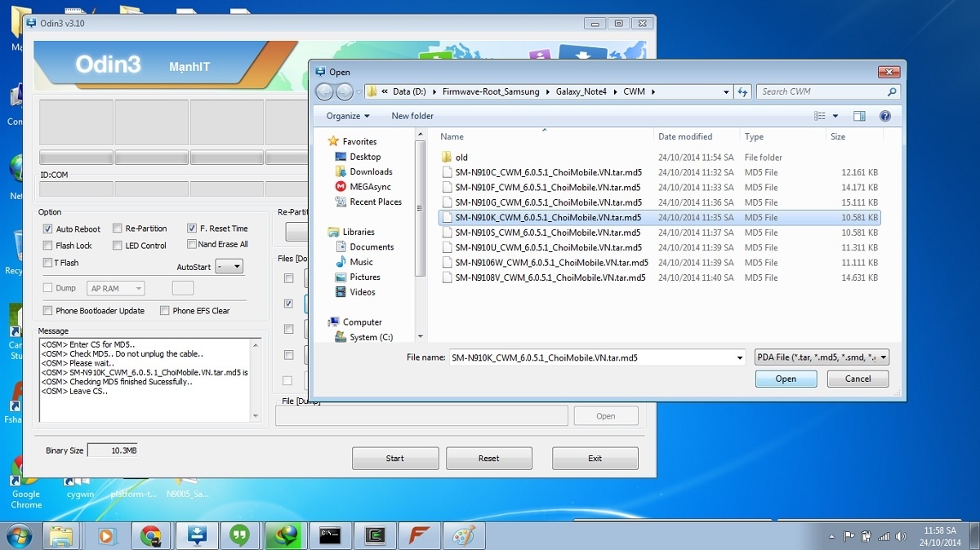Screen dimensions: 980x550
Task: Sort files by Date modified column
Action: pyautogui.click(x=685, y=136)
